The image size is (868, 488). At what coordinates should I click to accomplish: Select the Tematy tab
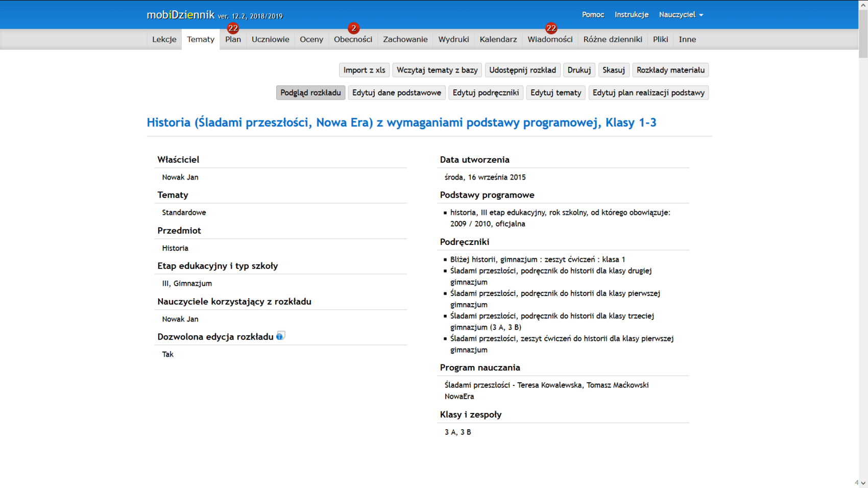[201, 39]
